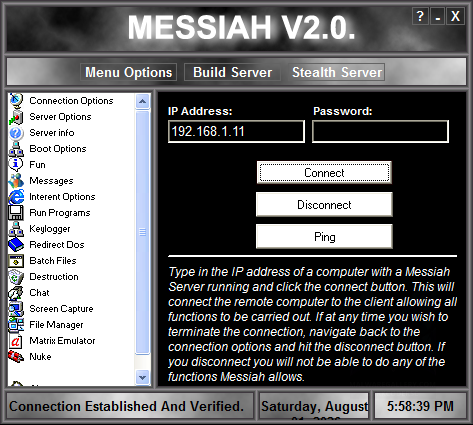Click the 5:58:39 PM clock panel
Screen dimensions: 473x425
pos(420,406)
